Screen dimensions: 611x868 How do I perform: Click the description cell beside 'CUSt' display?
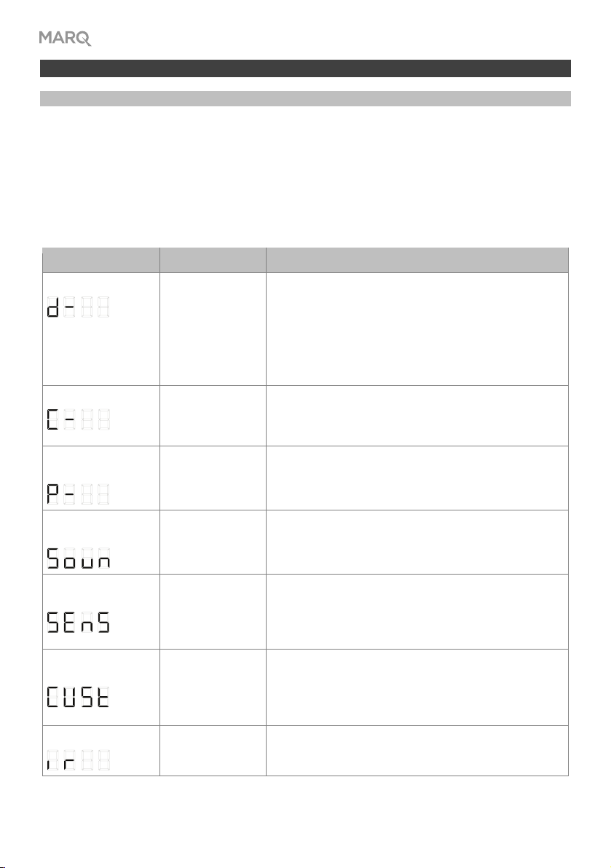point(417,687)
